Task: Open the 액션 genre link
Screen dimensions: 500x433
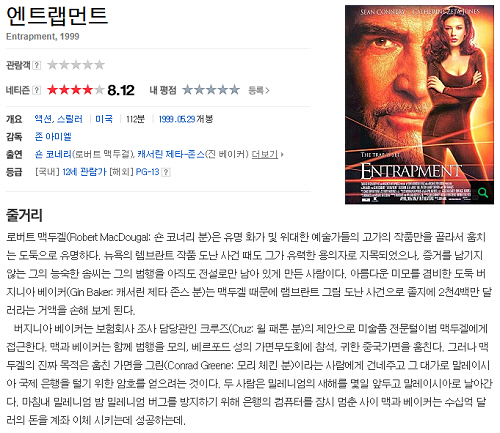Action: click(x=43, y=119)
